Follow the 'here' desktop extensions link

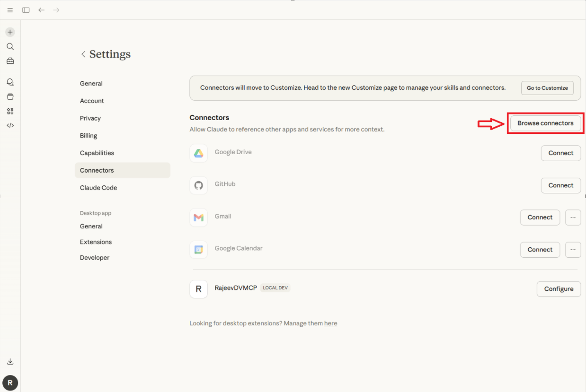click(x=330, y=323)
